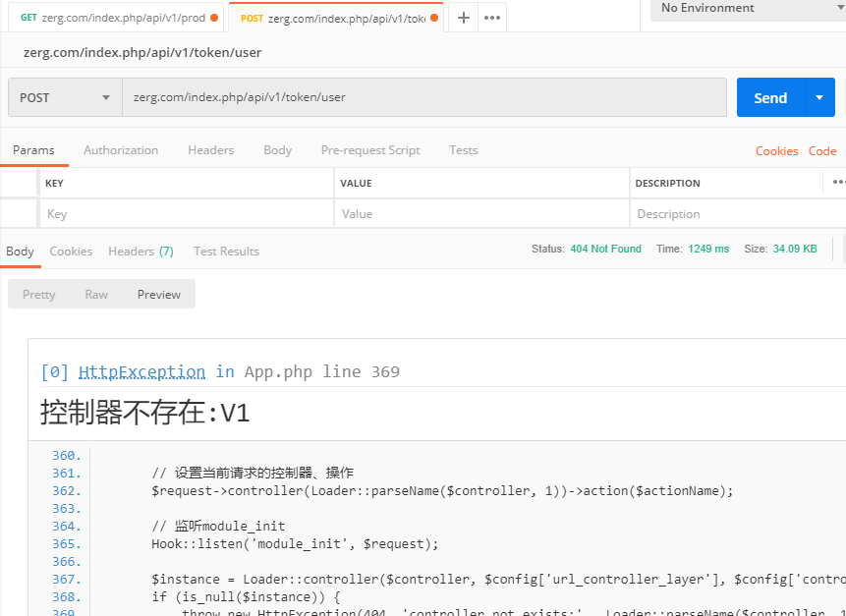Viewport: 846px width, 616px height.
Task: Open the Code link
Action: pos(822,151)
